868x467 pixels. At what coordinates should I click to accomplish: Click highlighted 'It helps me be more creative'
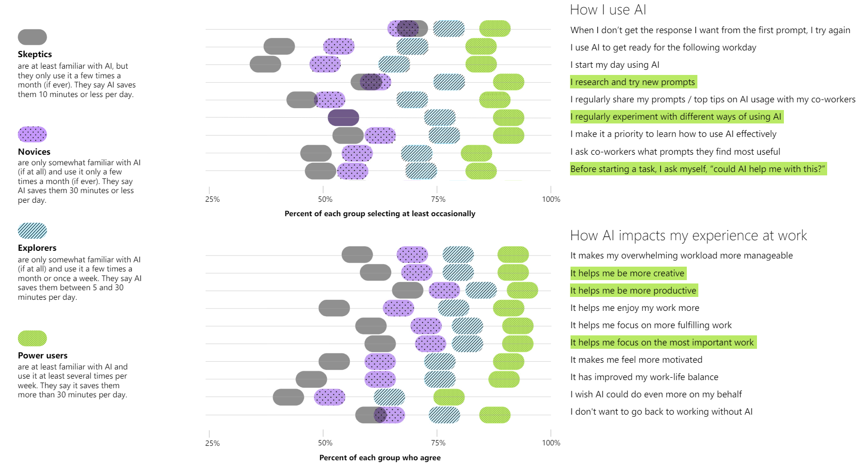(x=627, y=273)
